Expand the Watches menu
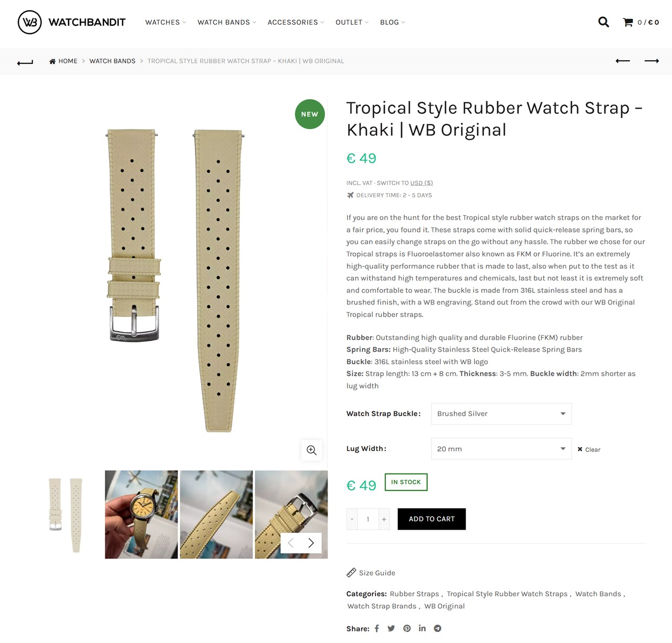The image size is (672, 643). pos(165,22)
